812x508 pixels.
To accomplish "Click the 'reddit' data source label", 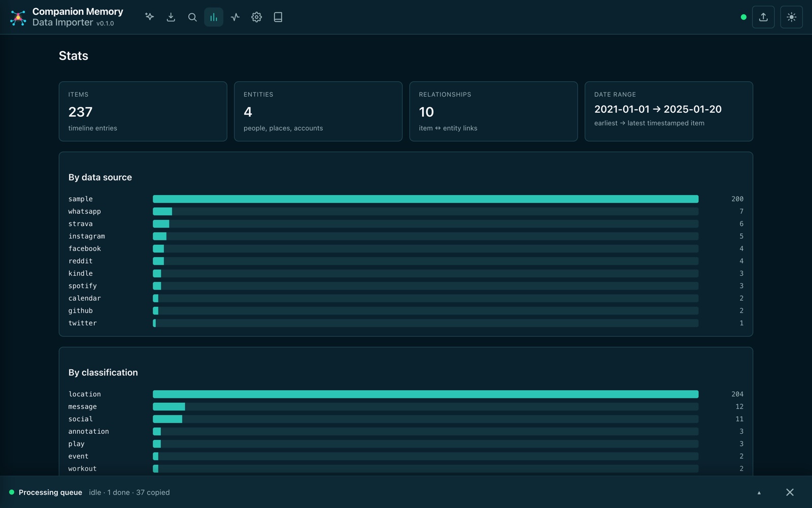I will coord(81,261).
